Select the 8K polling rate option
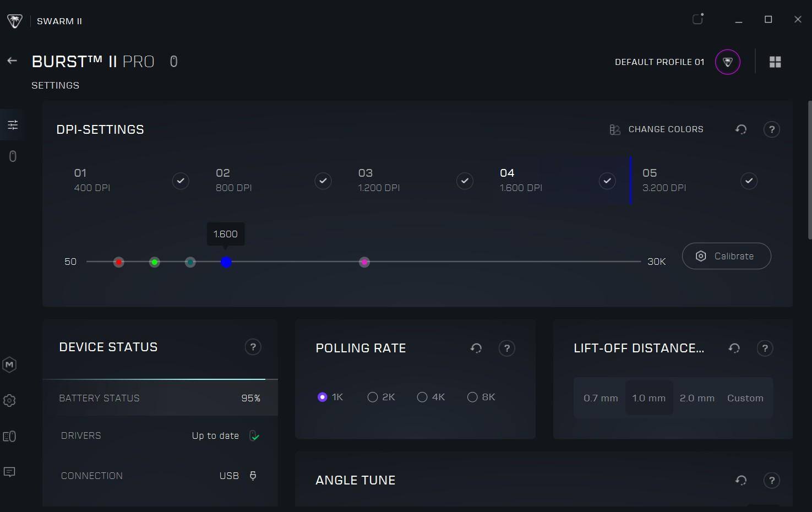This screenshot has width=812, height=512. pos(472,397)
